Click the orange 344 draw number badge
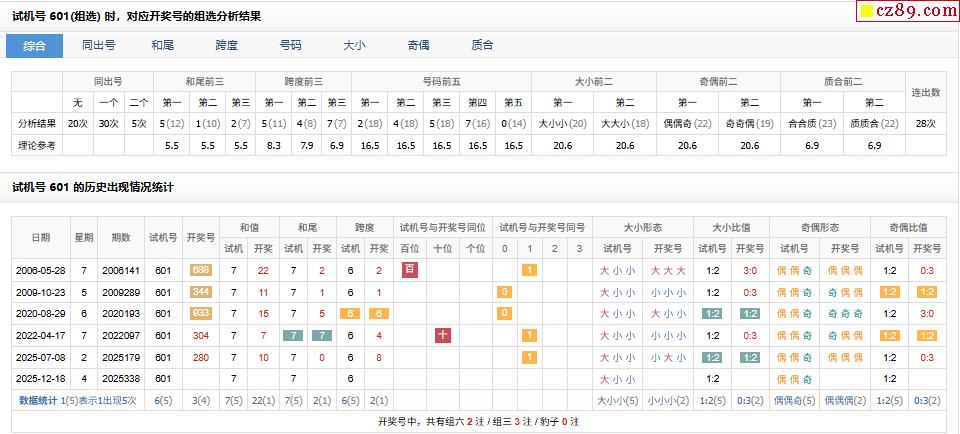The width and height of the screenshot is (960, 434). tap(201, 292)
